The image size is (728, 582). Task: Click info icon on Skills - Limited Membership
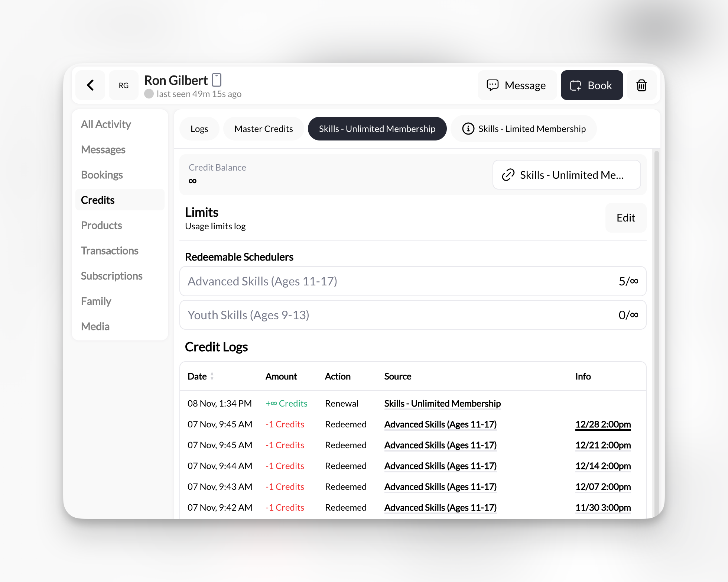[468, 129]
